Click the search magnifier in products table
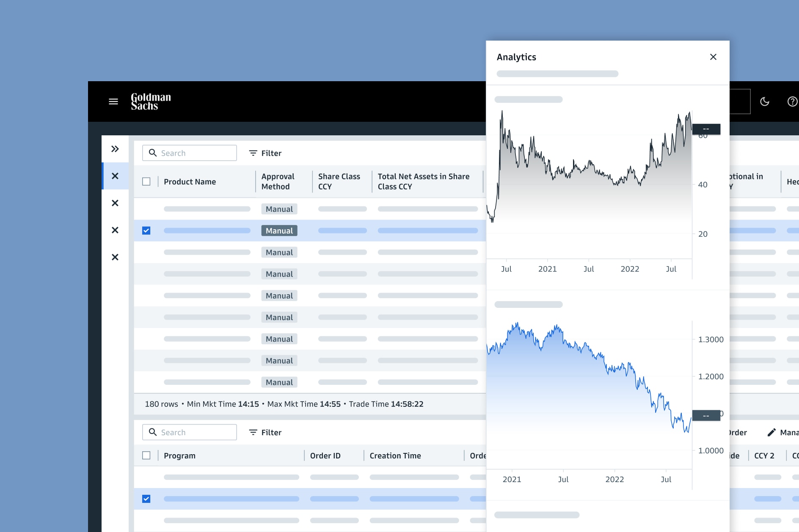 pos(153,153)
